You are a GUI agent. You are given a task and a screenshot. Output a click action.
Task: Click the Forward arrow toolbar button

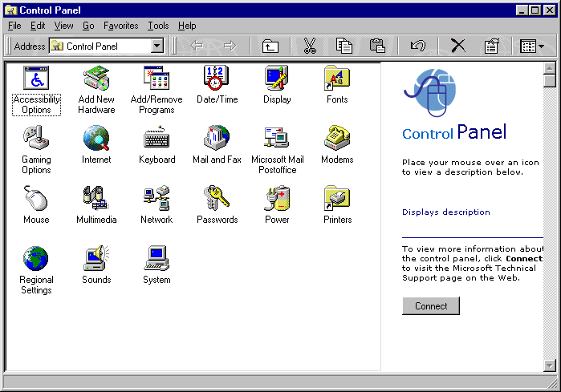click(x=230, y=46)
